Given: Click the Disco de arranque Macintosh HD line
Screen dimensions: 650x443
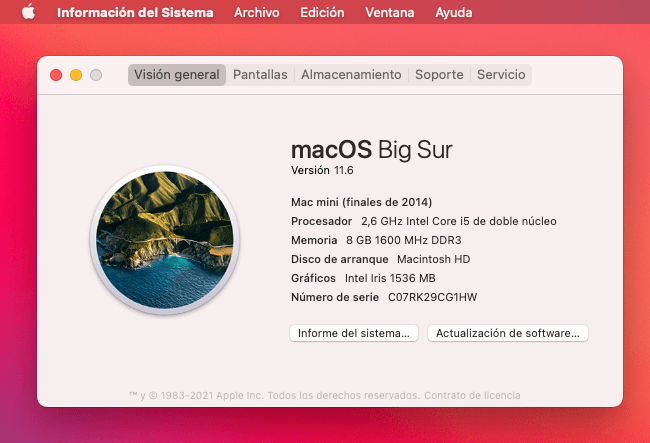Looking at the screenshot, I should click(x=381, y=259).
